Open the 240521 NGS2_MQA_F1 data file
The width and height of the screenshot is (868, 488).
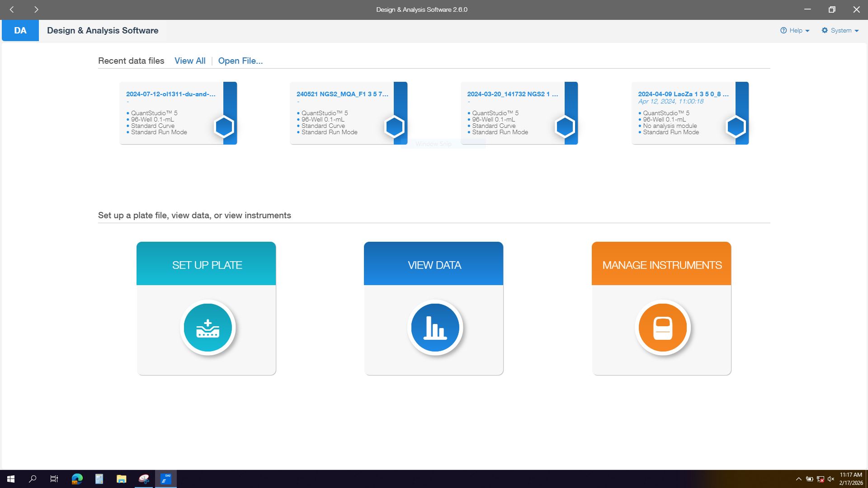point(342,94)
